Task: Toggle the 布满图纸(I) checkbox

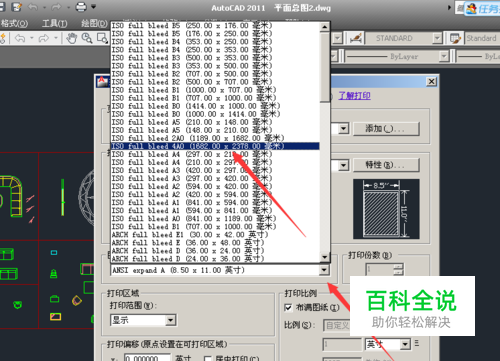Action: point(288,307)
